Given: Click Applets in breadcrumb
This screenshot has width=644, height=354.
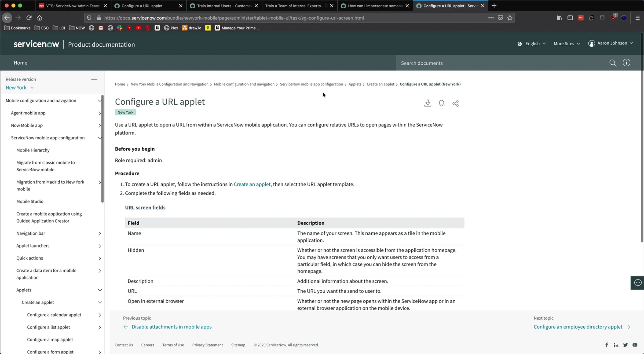Looking at the screenshot, I should 355,84.
